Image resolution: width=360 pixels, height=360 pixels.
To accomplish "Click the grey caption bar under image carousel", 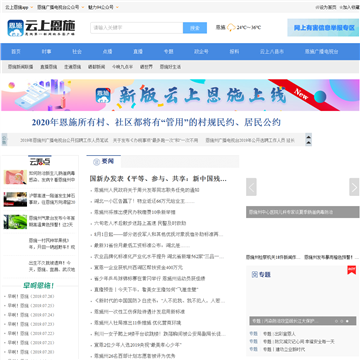I will click(303, 212).
